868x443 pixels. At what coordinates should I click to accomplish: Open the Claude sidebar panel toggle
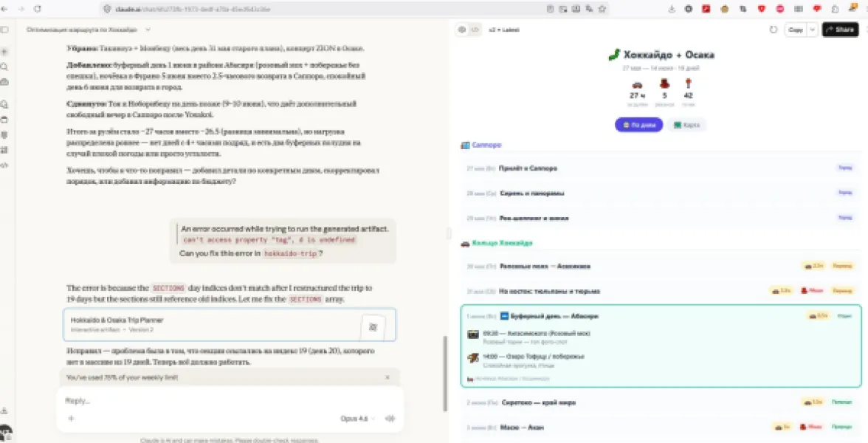(4, 30)
